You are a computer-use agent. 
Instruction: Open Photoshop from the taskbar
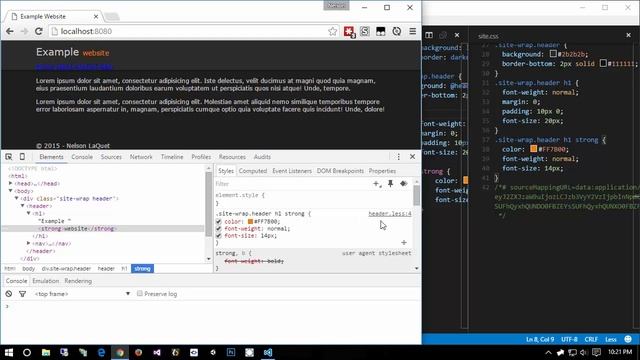[x=231, y=352]
